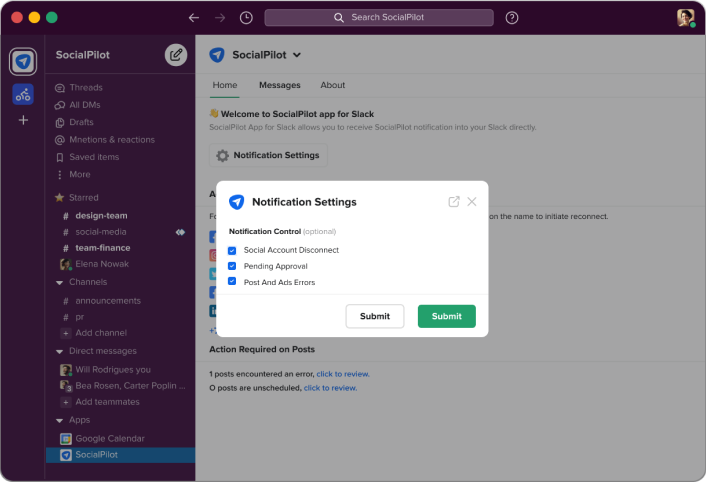The image size is (706, 482).
Task: Expand the SocialPilot header dropdown chevron
Action: [297, 55]
